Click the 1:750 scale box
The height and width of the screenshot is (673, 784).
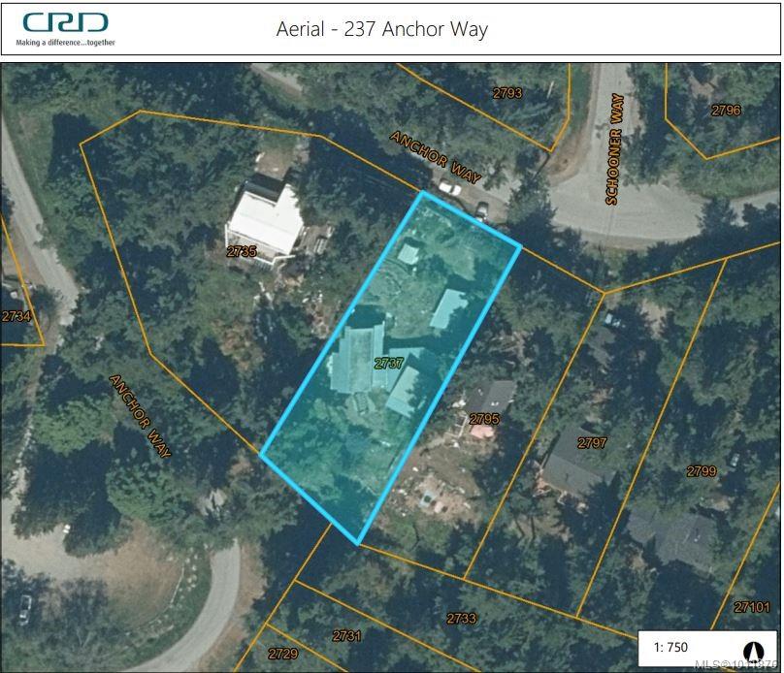(707, 648)
